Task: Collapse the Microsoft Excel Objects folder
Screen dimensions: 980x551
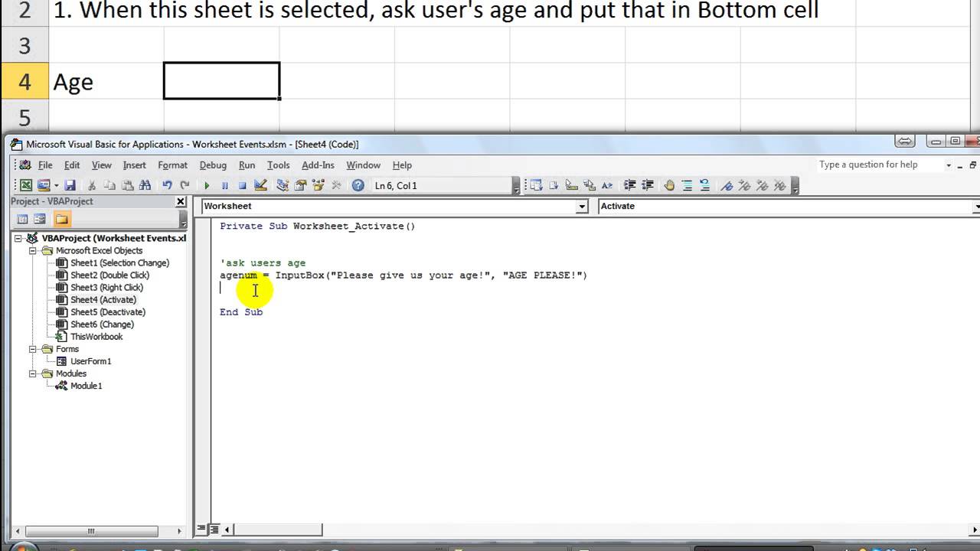Action: (x=34, y=250)
